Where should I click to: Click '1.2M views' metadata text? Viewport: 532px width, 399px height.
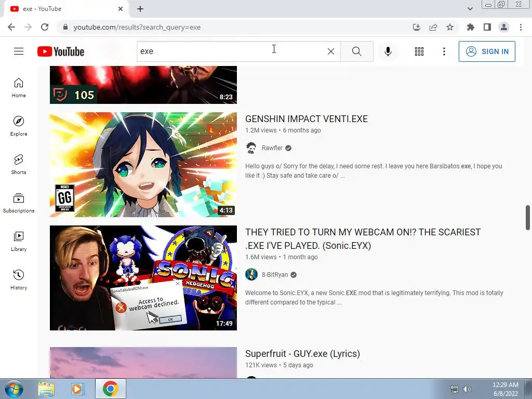click(x=261, y=130)
